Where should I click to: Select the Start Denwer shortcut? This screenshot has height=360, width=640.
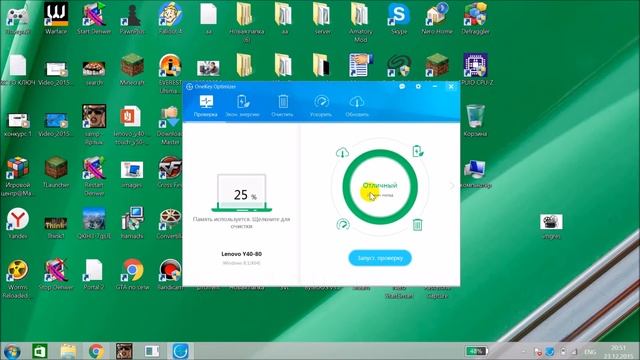coord(94,19)
